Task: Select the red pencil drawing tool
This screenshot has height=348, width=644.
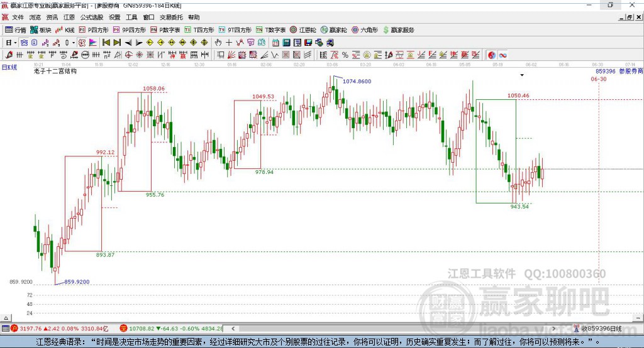Action: tap(9, 55)
